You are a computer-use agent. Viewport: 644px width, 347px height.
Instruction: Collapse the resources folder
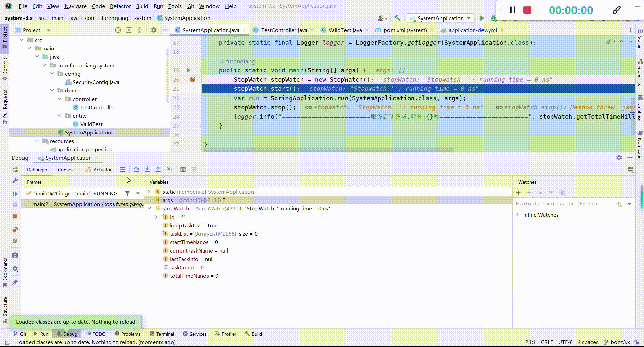tap(37, 141)
